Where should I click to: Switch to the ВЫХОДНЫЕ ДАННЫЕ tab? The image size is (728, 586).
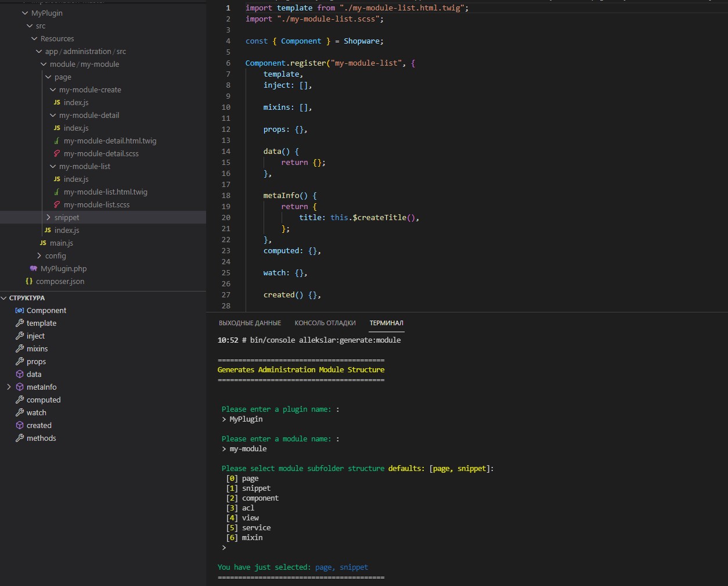pyautogui.click(x=250, y=323)
